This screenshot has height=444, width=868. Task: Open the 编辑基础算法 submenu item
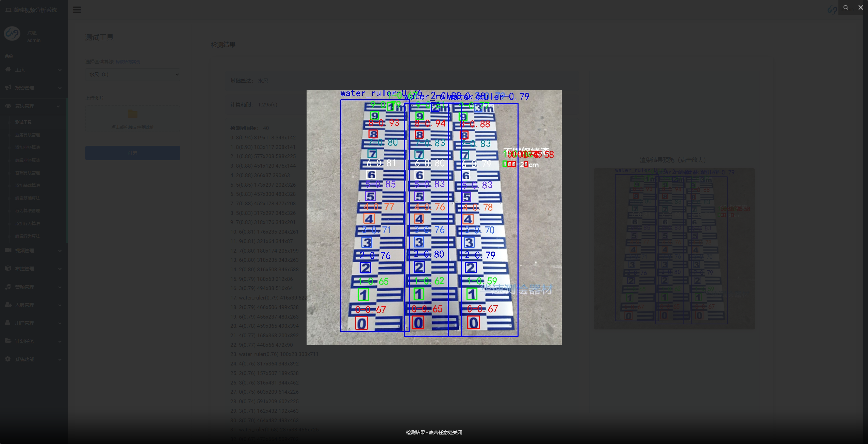pos(28,198)
